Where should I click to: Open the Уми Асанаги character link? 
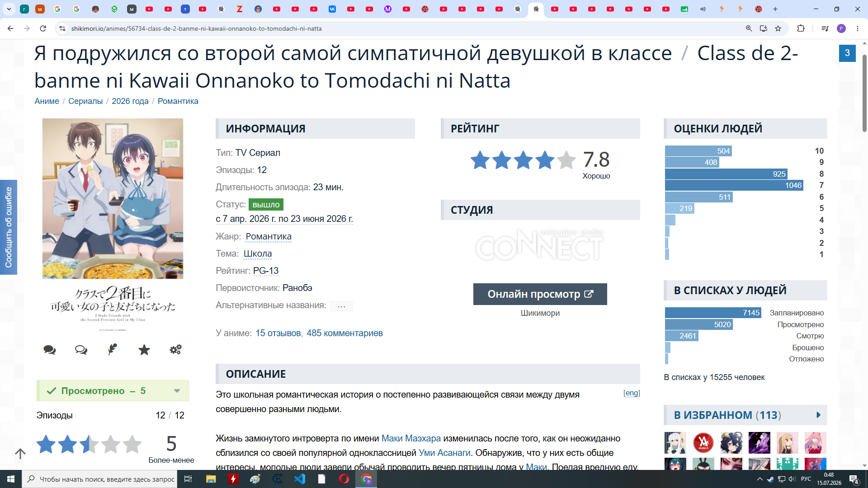[x=445, y=453]
